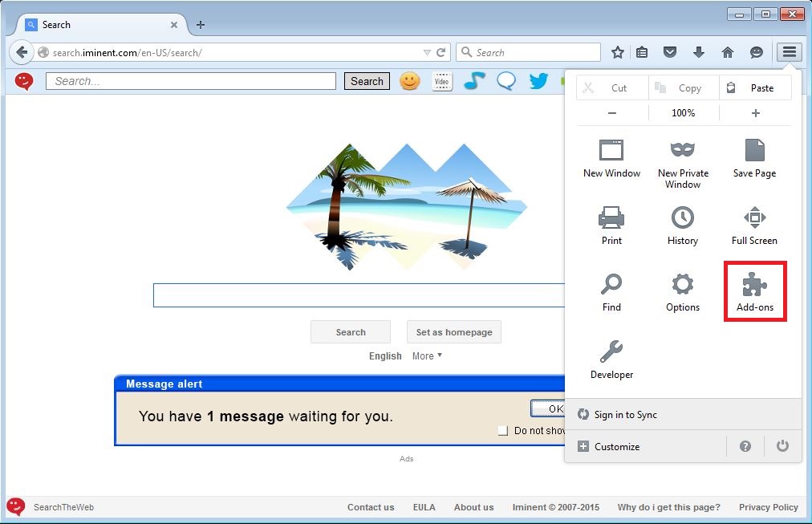The width and height of the screenshot is (812, 524).
Task: Open Developer wrench menu
Action: (x=611, y=359)
